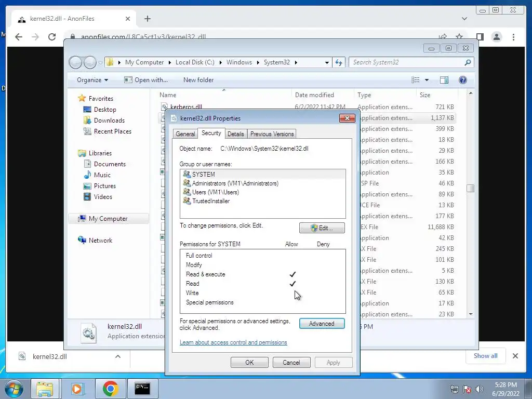This screenshot has width=532, height=399.
Task: Select Network in navigation pane
Action: (100, 240)
